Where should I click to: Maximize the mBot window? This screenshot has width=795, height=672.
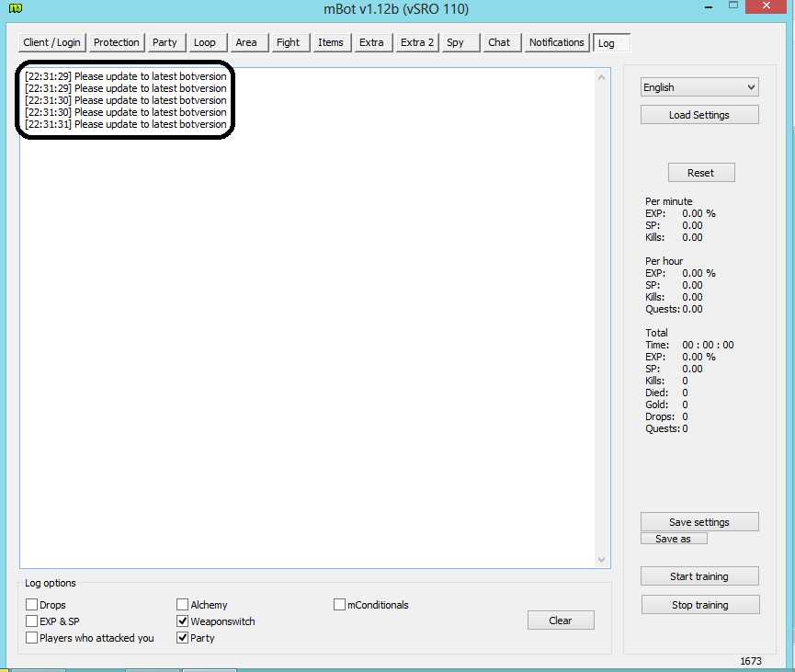click(x=733, y=6)
